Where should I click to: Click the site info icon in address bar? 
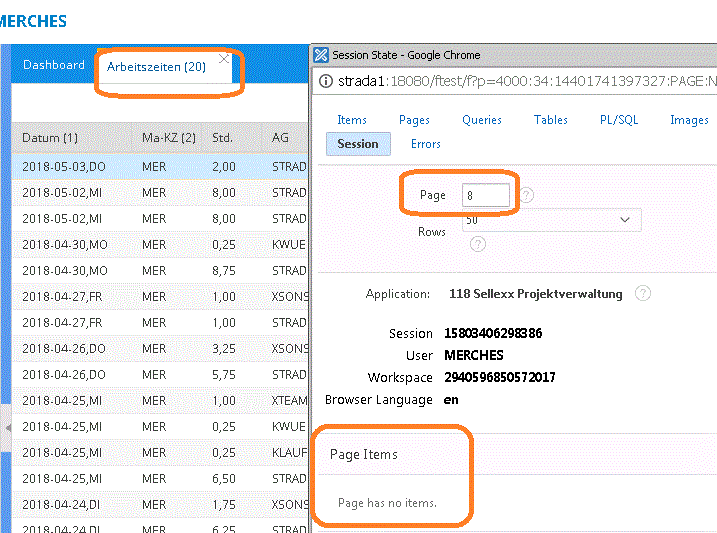pos(326,83)
